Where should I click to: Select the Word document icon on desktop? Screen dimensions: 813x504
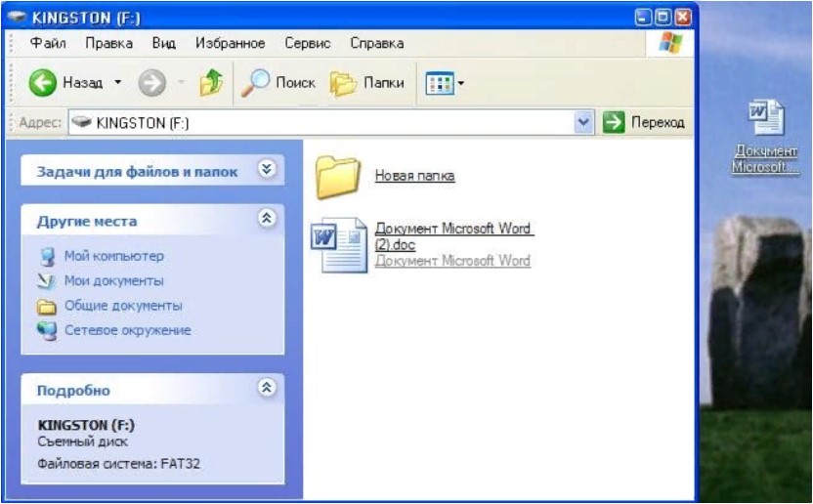[x=766, y=119]
